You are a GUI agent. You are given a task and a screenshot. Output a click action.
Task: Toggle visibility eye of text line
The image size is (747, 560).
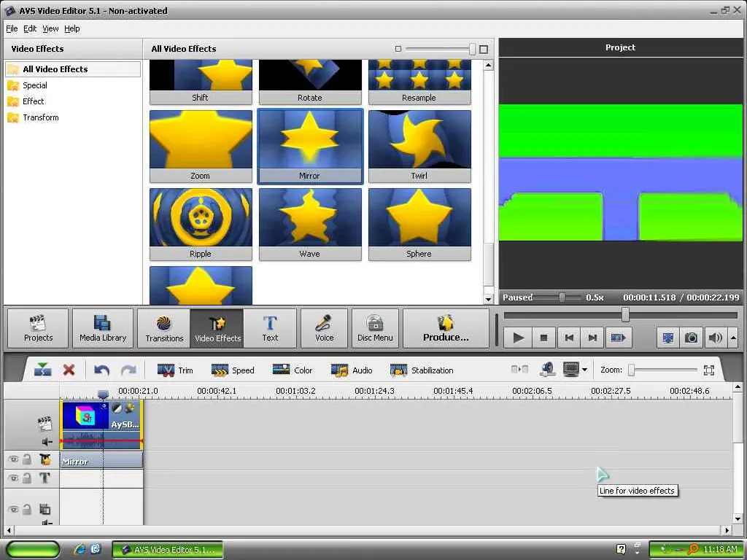13,478
